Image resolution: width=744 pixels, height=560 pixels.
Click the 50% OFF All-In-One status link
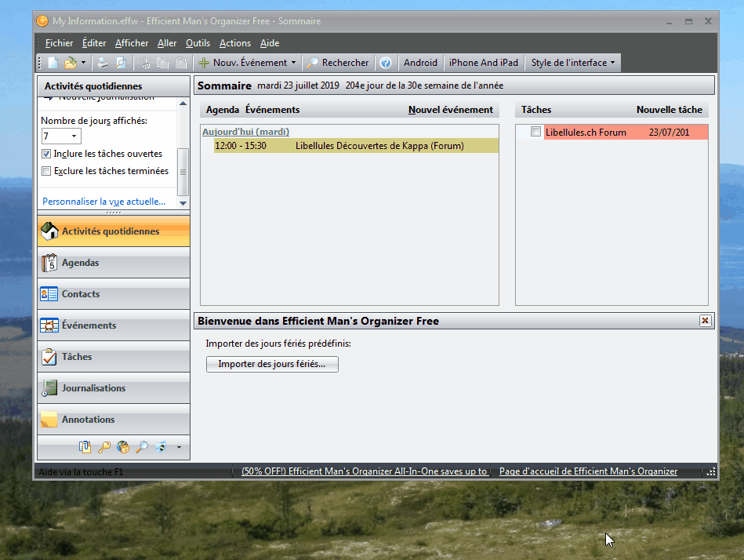click(x=365, y=471)
